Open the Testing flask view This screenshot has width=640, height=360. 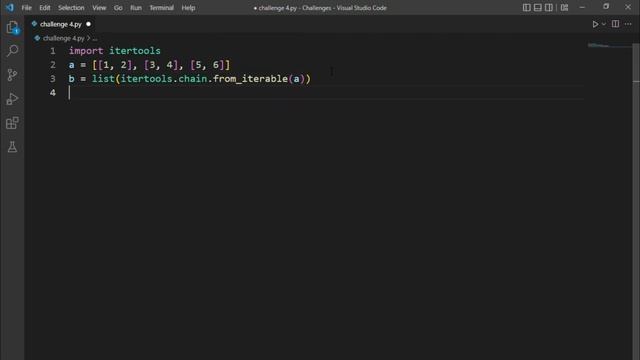[x=12, y=147]
